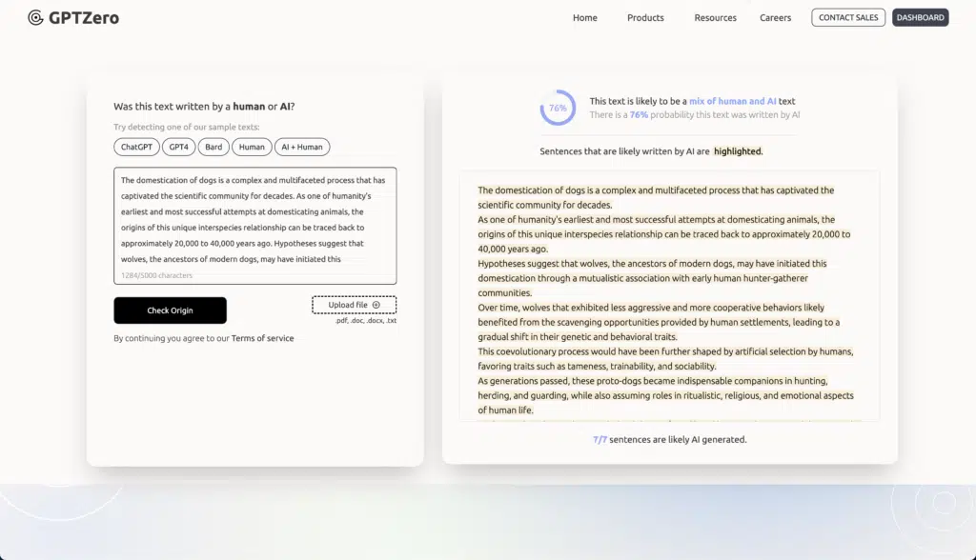The image size is (976, 560).
Task: Click the Upload file button
Action: click(x=355, y=305)
